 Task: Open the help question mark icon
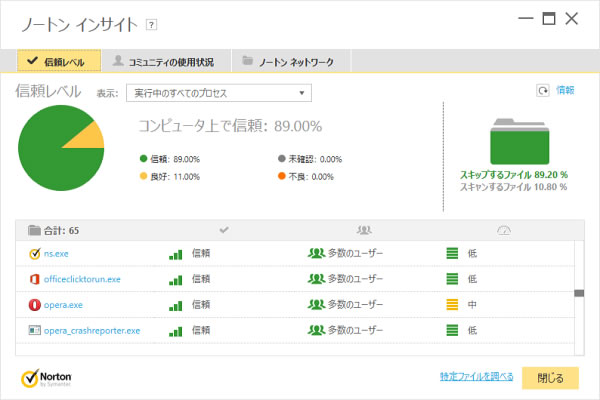tap(152, 25)
